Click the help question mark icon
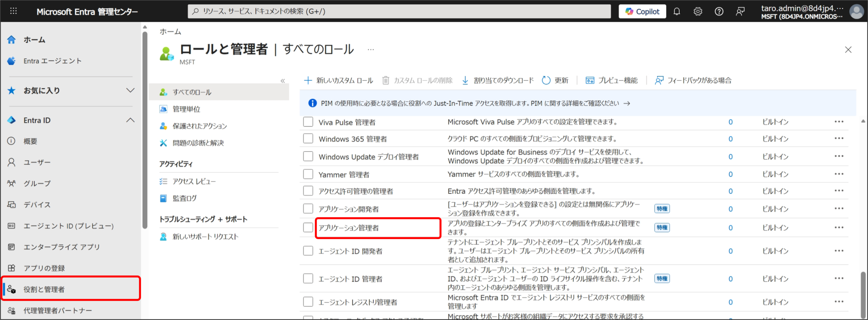868x320 pixels. (x=719, y=12)
